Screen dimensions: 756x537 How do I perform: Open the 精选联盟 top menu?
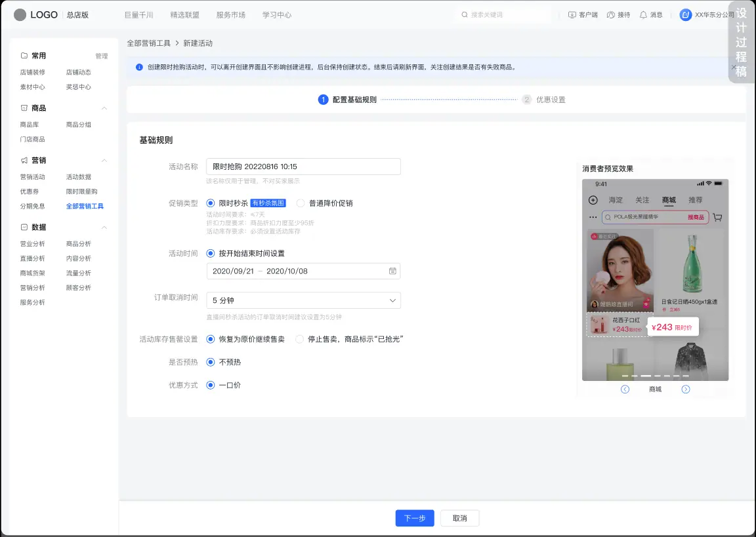point(184,15)
